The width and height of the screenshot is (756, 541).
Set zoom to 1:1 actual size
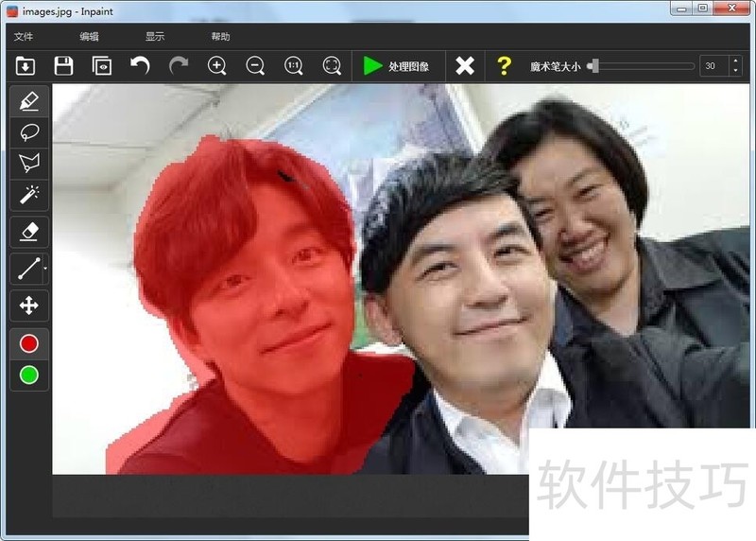tap(293, 65)
